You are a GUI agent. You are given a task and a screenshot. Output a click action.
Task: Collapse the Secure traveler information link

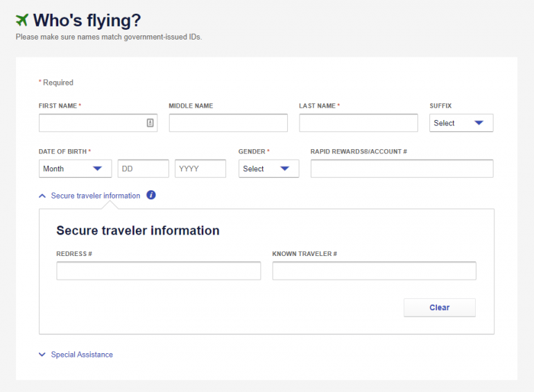95,196
